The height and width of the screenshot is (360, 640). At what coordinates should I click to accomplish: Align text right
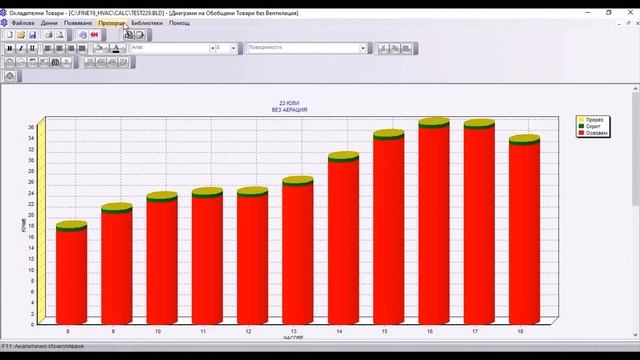71,49
